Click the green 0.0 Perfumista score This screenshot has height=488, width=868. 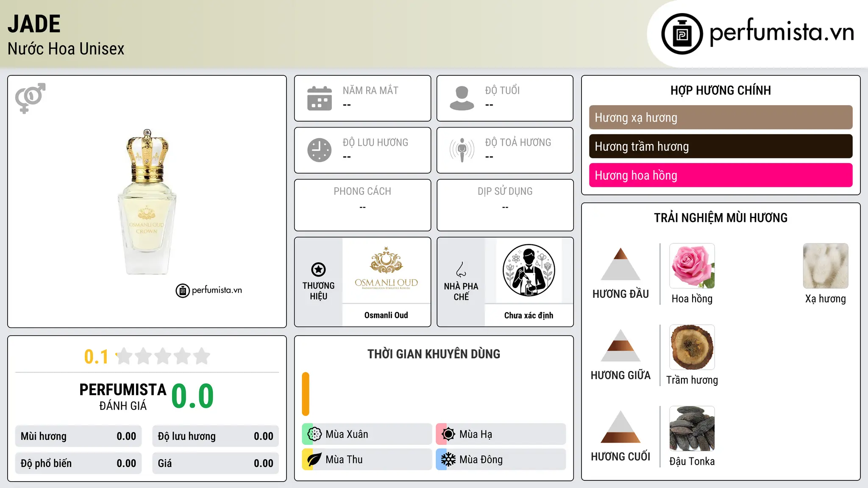point(192,396)
